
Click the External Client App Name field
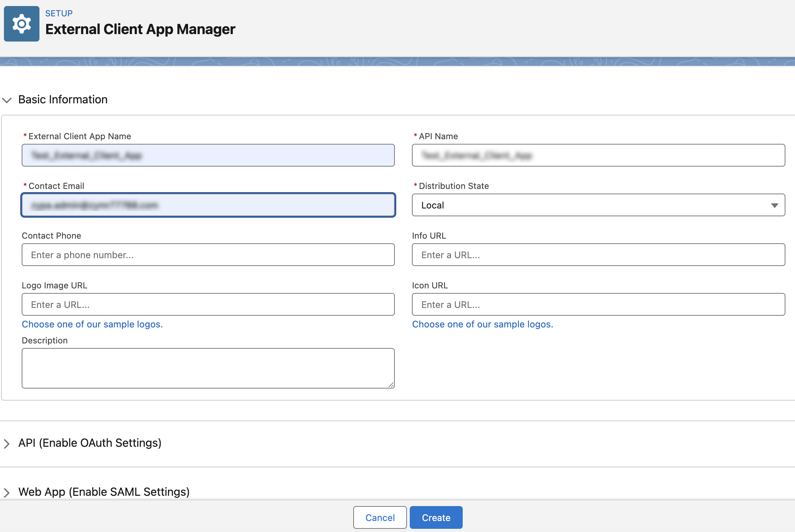208,155
